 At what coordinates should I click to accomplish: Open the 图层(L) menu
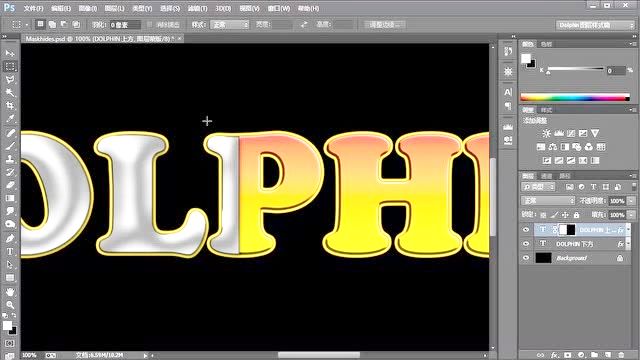click(x=114, y=8)
